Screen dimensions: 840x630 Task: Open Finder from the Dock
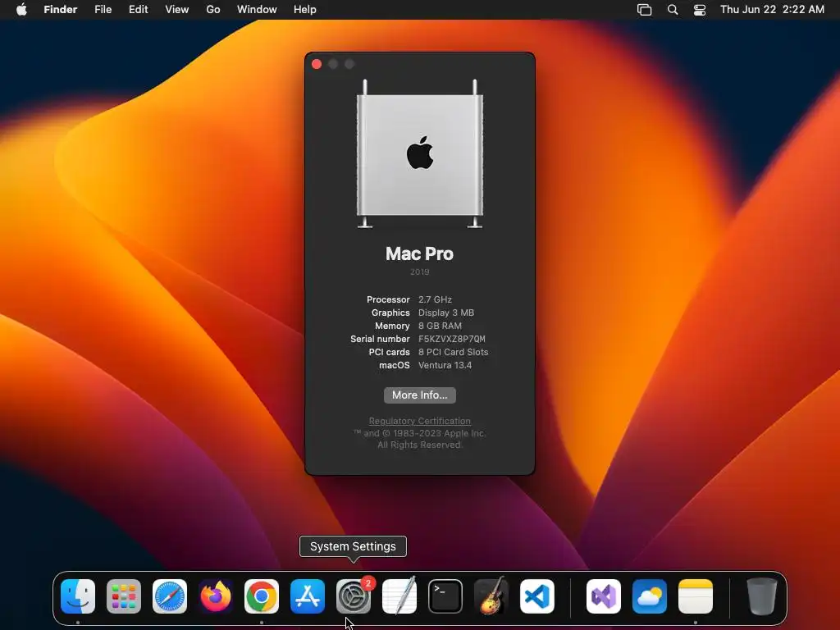click(78, 596)
